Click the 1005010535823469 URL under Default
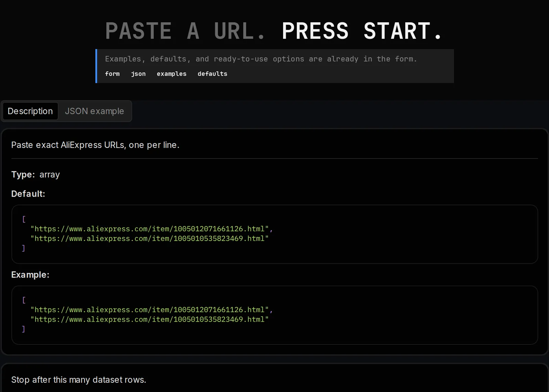The width and height of the screenshot is (549, 392). click(150, 238)
